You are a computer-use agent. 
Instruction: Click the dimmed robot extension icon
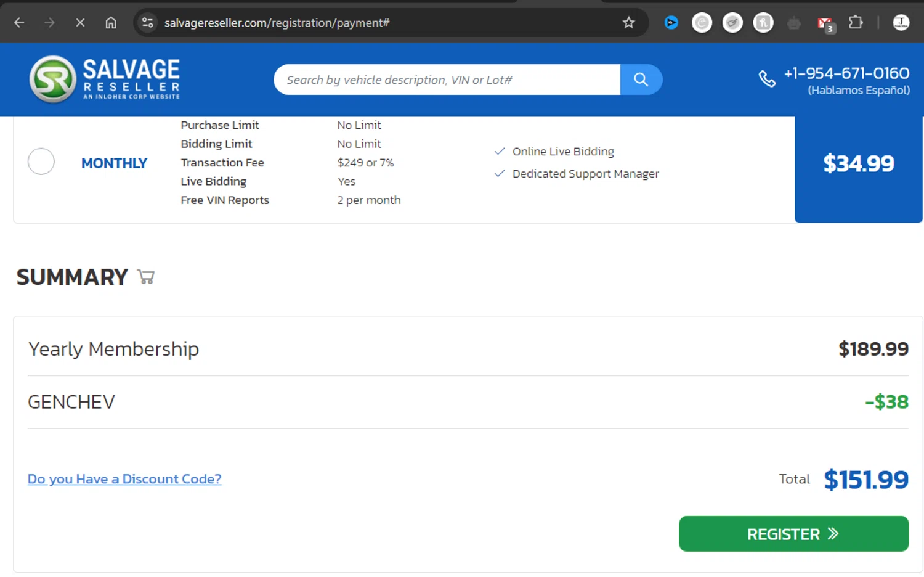point(794,23)
